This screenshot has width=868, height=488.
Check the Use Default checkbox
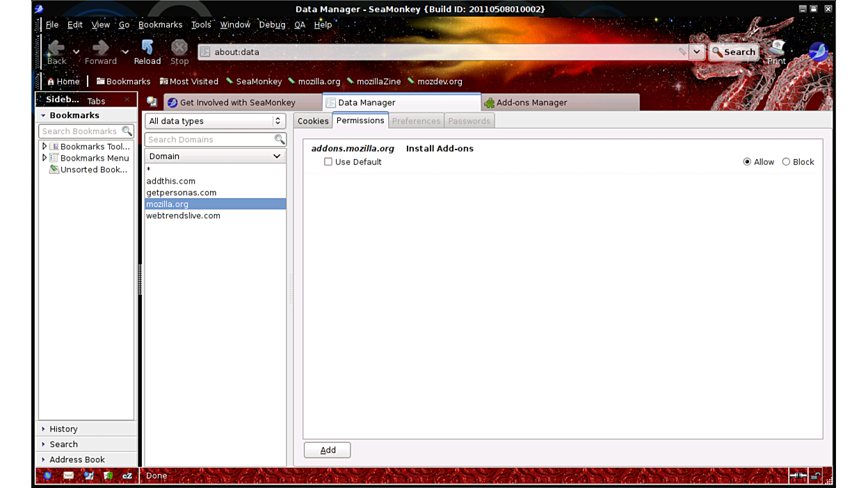click(x=328, y=162)
